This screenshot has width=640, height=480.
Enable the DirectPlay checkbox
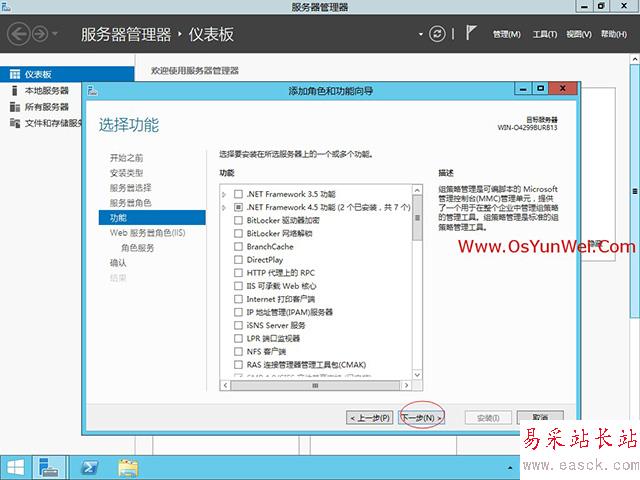238,260
